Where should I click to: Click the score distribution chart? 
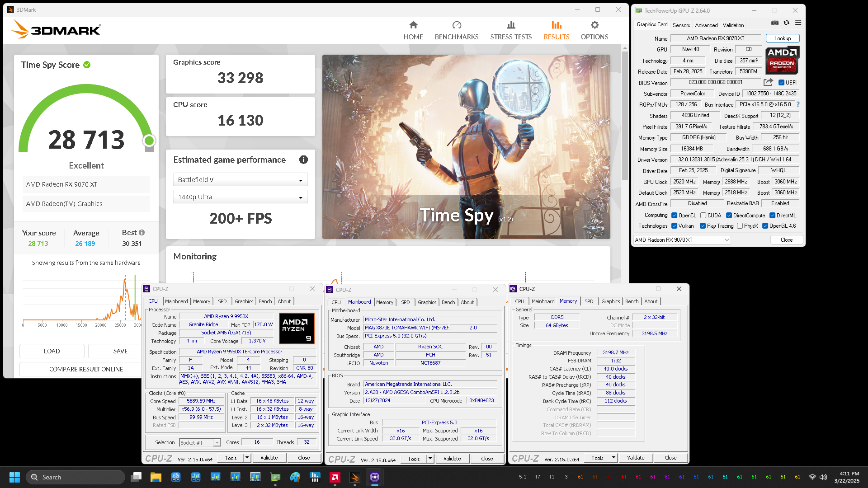click(x=82, y=301)
